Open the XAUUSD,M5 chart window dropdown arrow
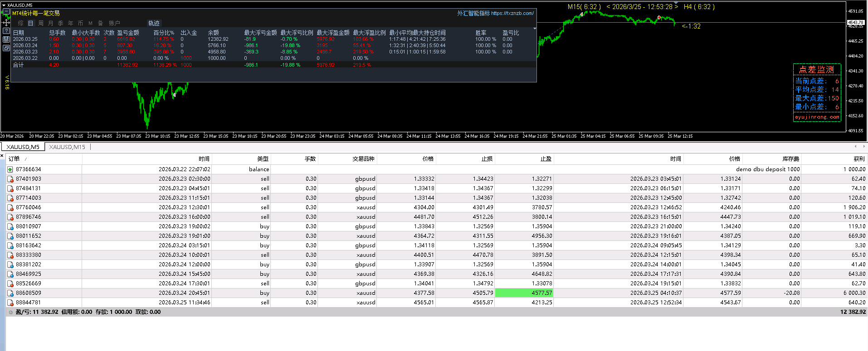 [x=4, y=5]
